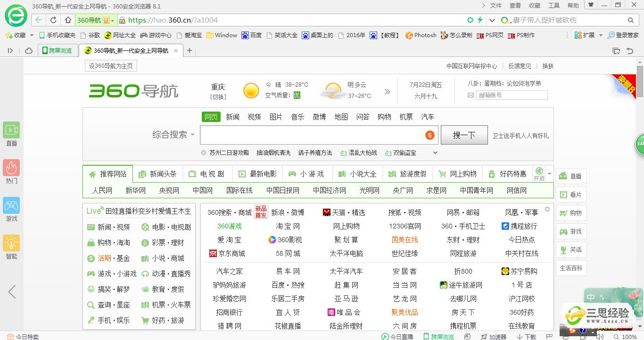Open the 智能 lightbulb icon in sidebar

[11, 243]
